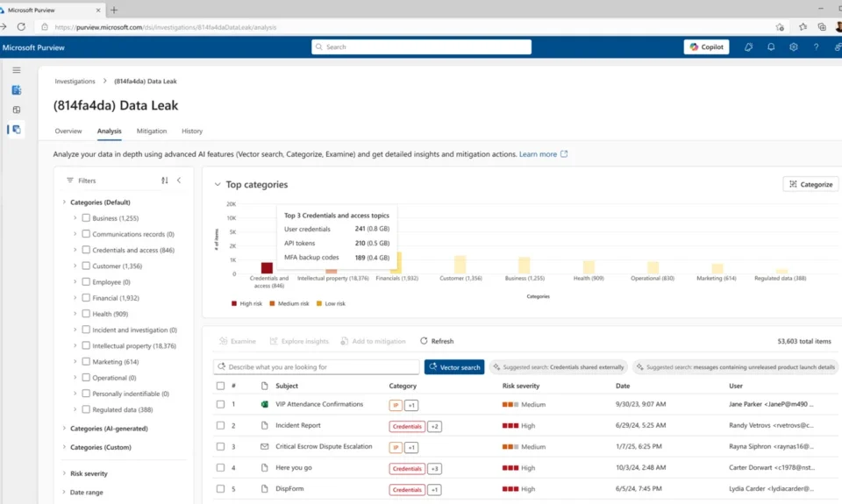Image resolution: width=842 pixels, height=504 pixels.
Task: Click the sort filters icon
Action: pos(164,181)
